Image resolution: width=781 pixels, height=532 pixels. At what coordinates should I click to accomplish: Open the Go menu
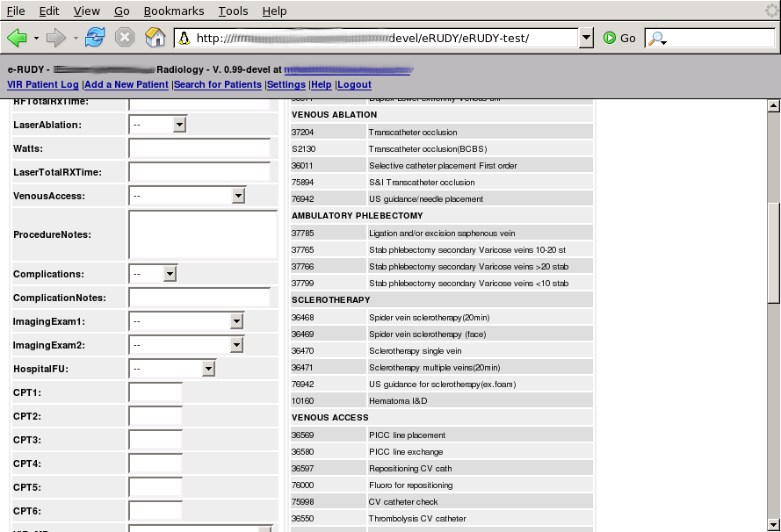121,11
